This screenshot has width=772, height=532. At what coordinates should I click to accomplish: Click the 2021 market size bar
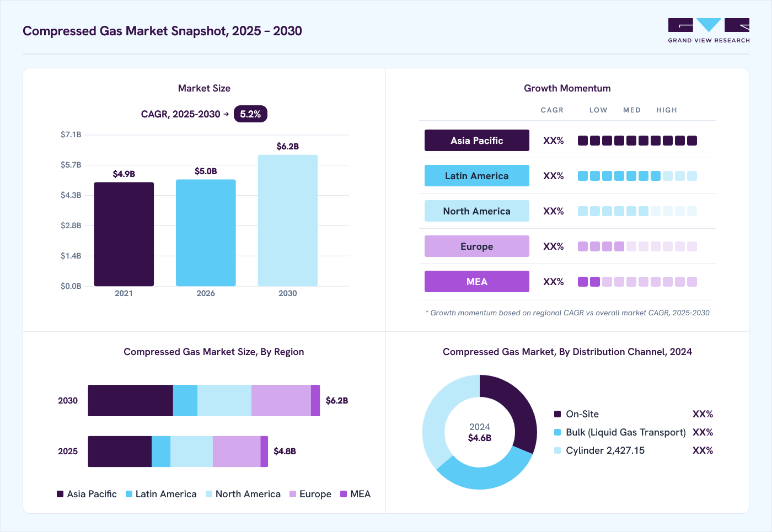[124, 234]
